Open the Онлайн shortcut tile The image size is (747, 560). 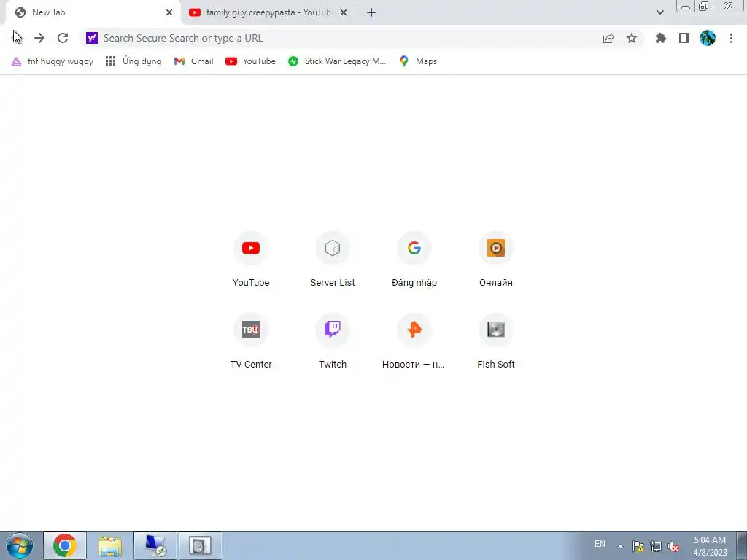point(496,260)
